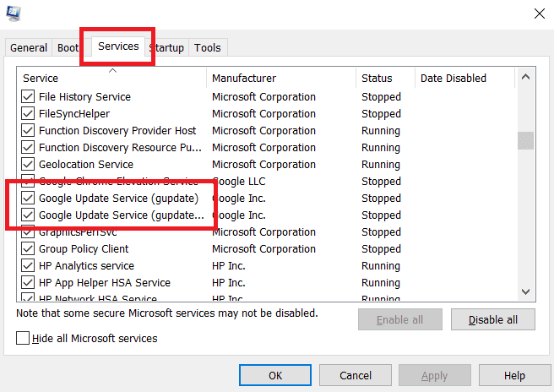The width and height of the screenshot is (554, 392).
Task: Select Function Discovery Provider Host name
Action: click(117, 131)
